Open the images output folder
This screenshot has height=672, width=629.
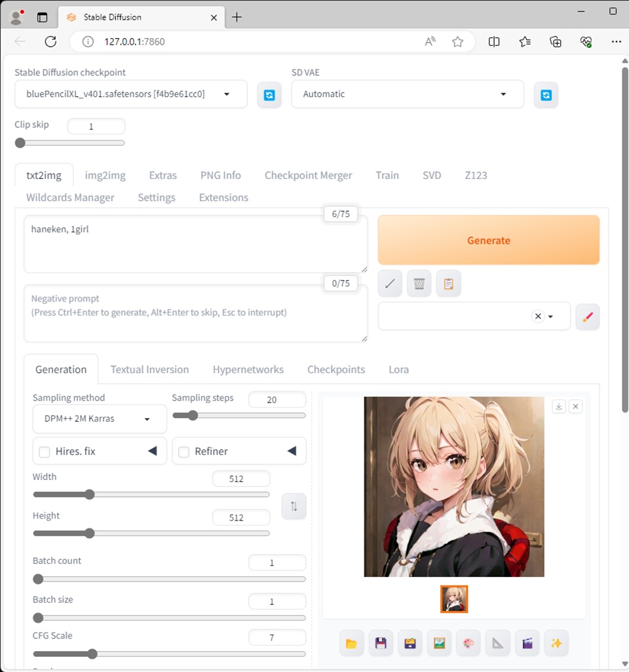(352, 643)
